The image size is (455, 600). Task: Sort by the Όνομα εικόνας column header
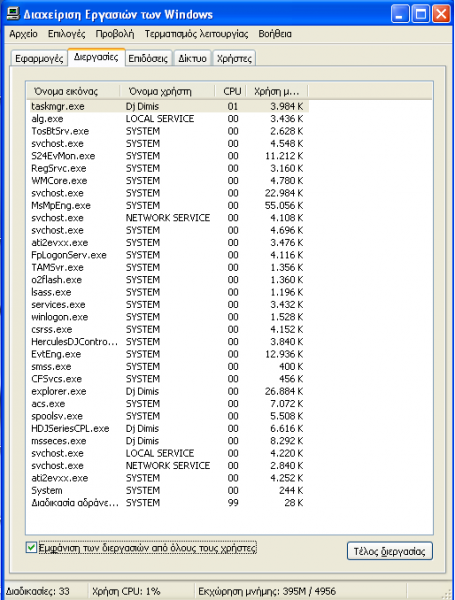[73, 91]
